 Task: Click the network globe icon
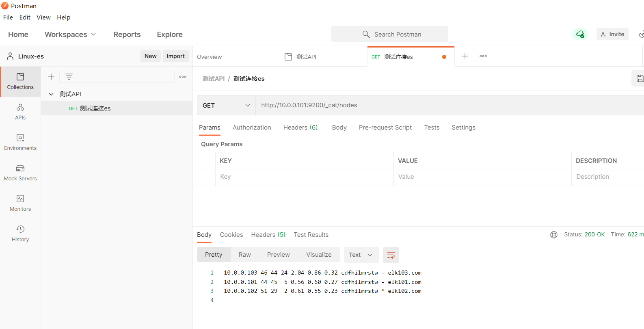pos(554,235)
